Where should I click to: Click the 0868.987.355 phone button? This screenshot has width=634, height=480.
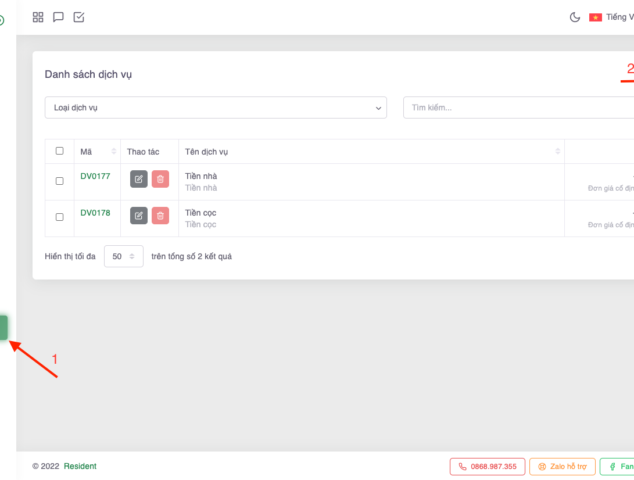click(x=486, y=466)
